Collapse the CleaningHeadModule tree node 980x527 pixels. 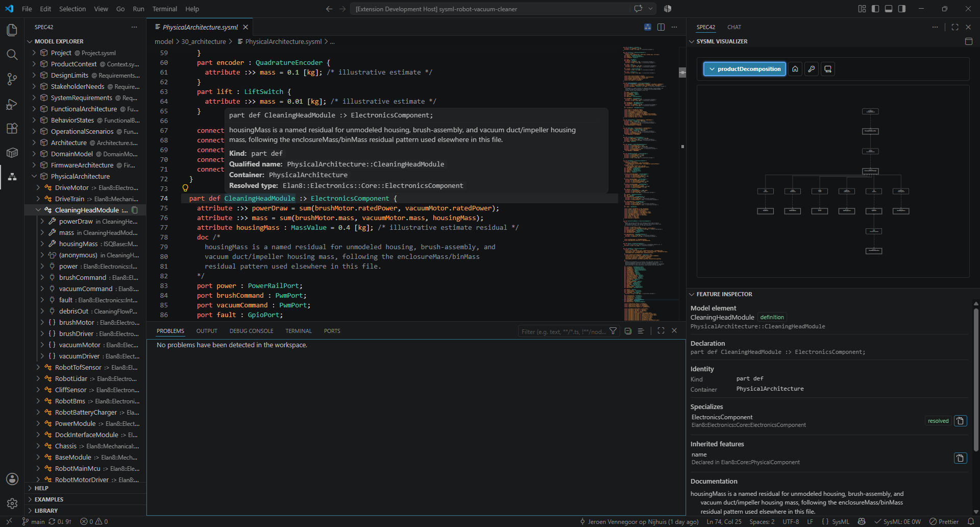tap(38, 210)
